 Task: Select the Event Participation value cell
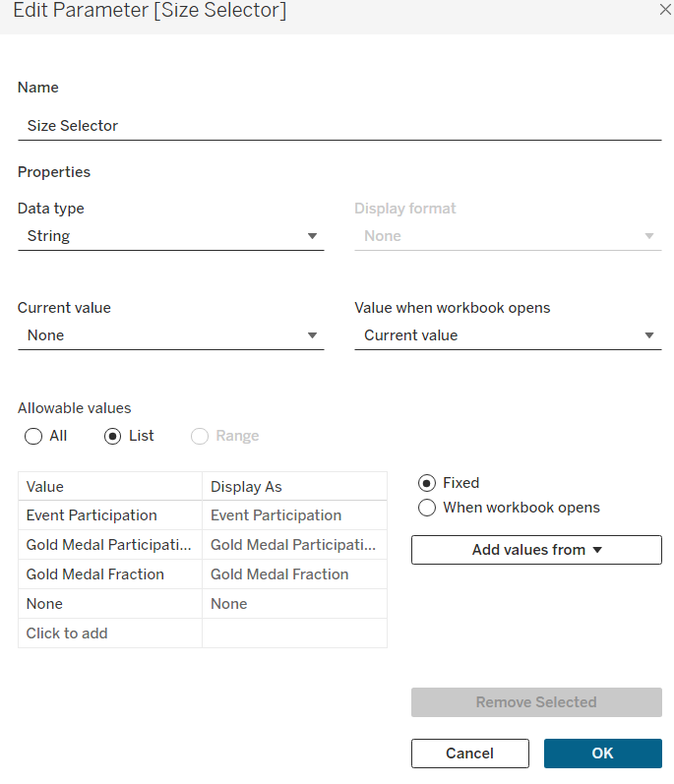click(x=109, y=515)
